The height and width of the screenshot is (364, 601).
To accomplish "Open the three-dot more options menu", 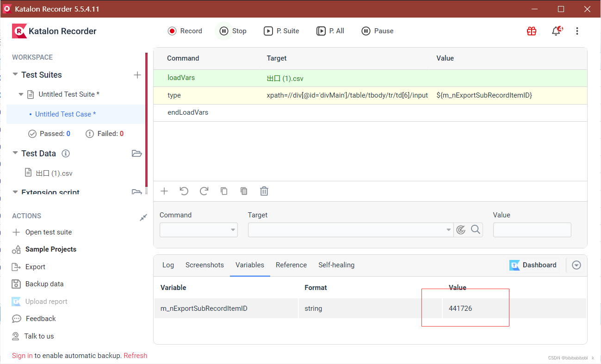I will (x=577, y=31).
